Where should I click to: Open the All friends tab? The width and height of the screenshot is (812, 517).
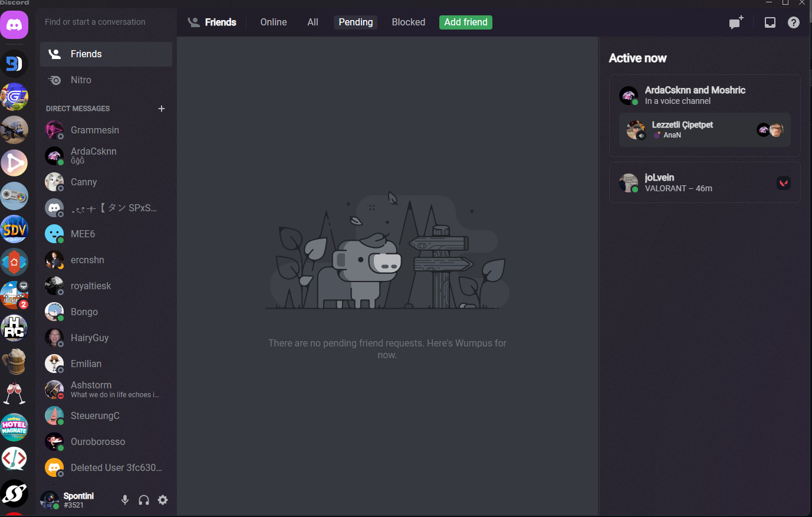click(313, 22)
